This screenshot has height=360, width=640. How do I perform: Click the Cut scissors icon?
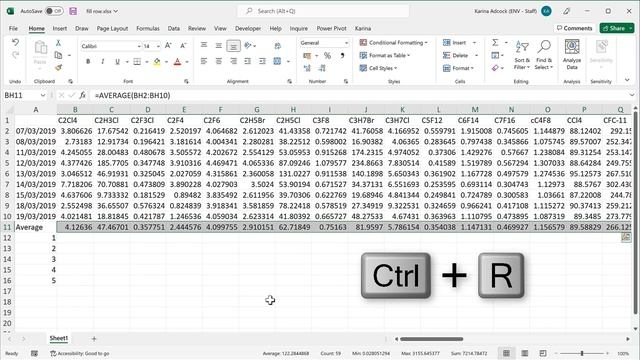tap(58, 43)
